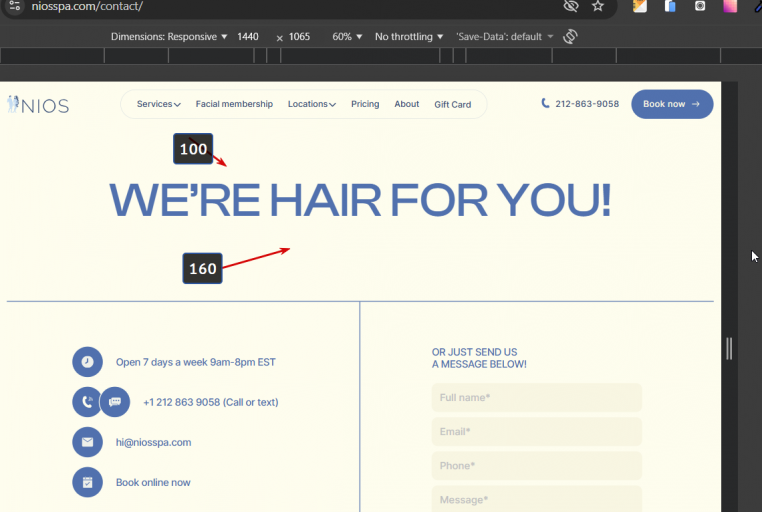Click the clock icon for opening hours
This screenshot has height=512, width=762.
point(87,362)
